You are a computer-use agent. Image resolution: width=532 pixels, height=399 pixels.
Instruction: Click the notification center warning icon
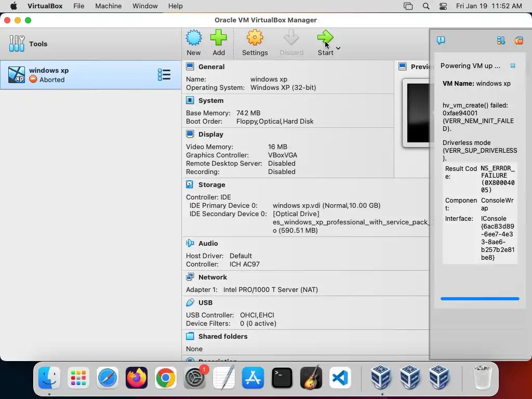coord(441,41)
